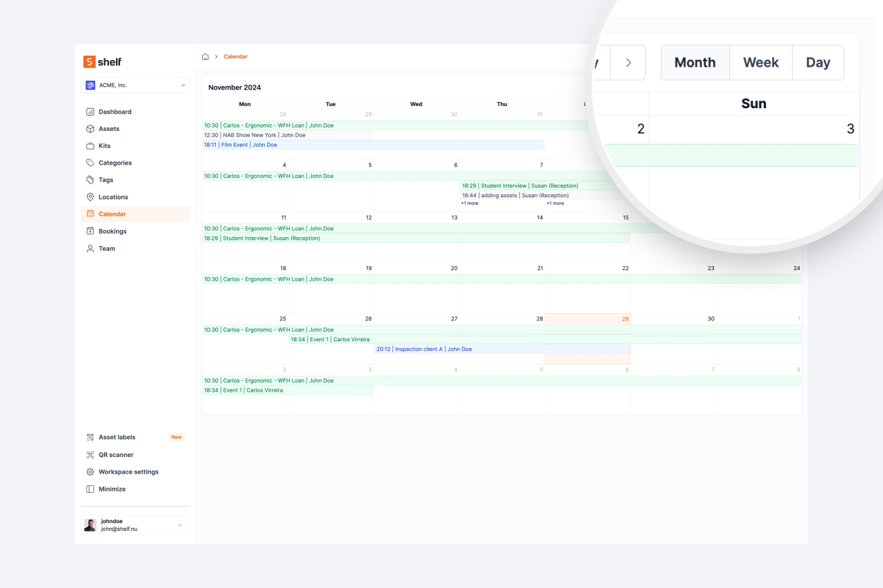Viewport: 883px width, 588px height.
Task: Open Workspace settings
Action: [127, 472]
